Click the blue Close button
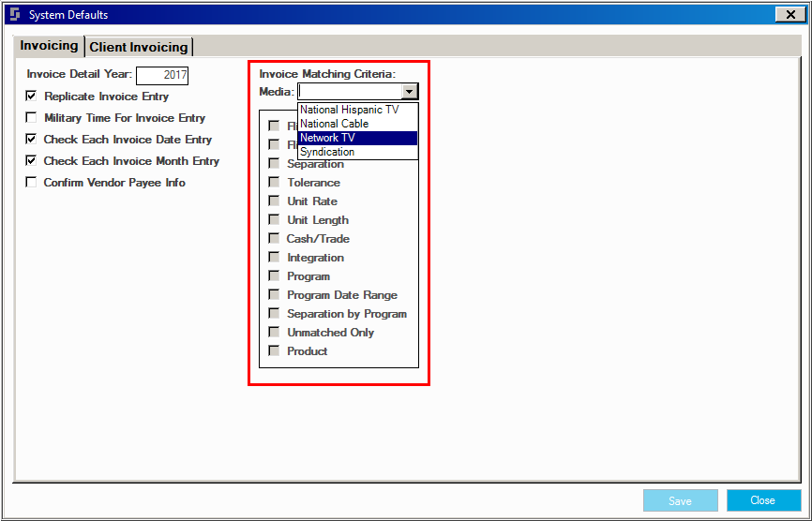Screen dimensions: 812x521 (762, 500)
